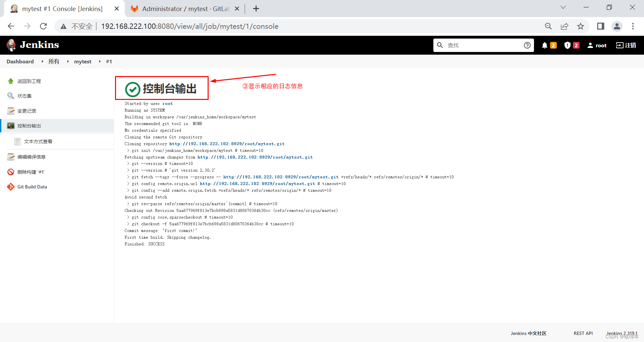This screenshot has width=644, height=342.
Task: Open 状态集 via the magnifier icon
Action: [x=10, y=96]
